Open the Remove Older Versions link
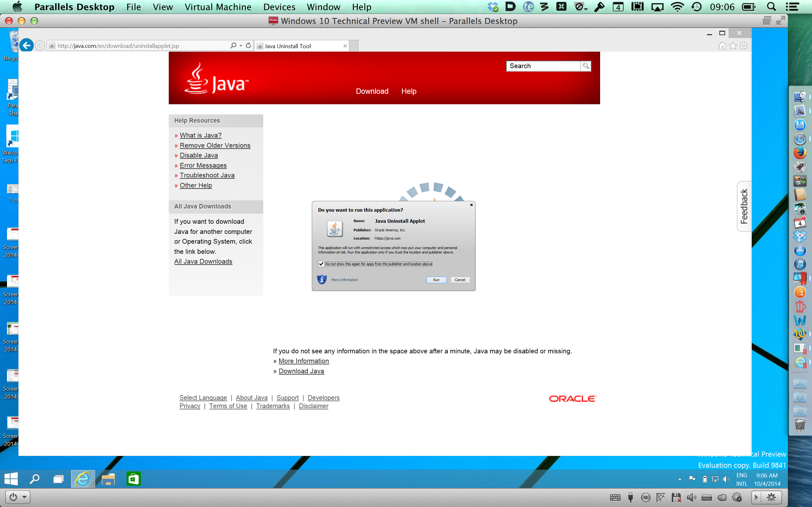Image resolution: width=812 pixels, height=507 pixels. pos(215,145)
